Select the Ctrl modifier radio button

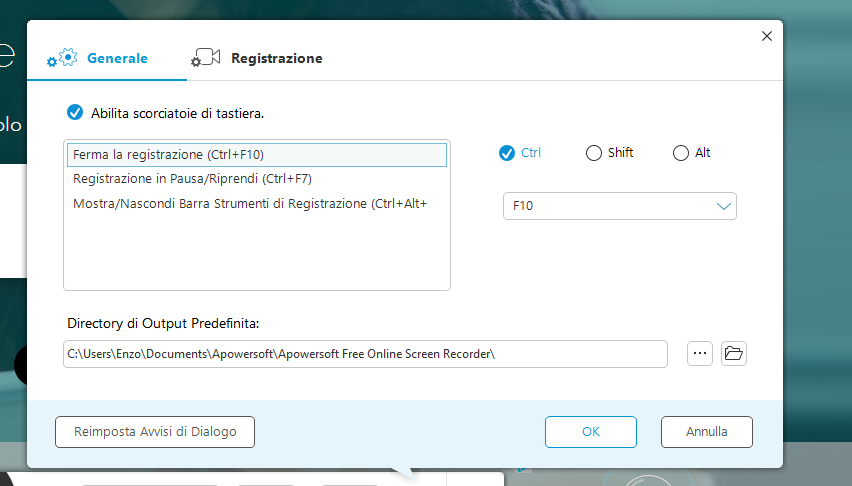[x=507, y=153]
